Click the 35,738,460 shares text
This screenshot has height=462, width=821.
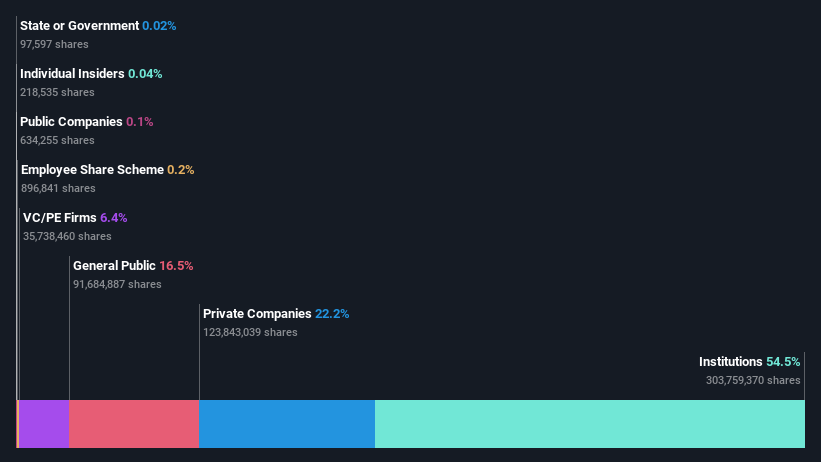coord(67,236)
